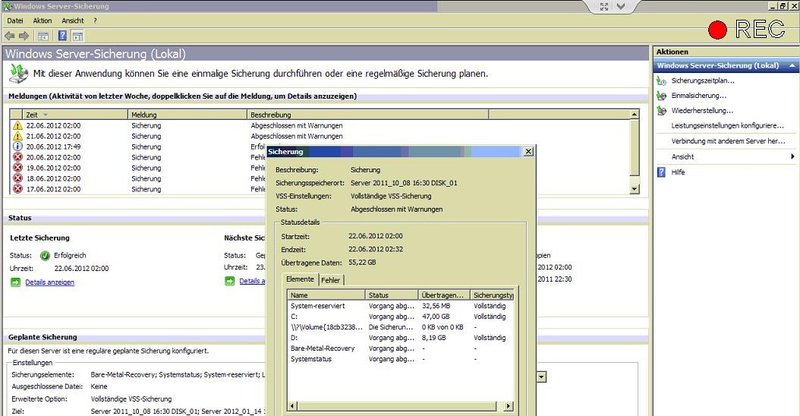The image size is (800, 416).
Task: Click error icon of 20.06.2012 02:00 message
Action: point(18,157)
